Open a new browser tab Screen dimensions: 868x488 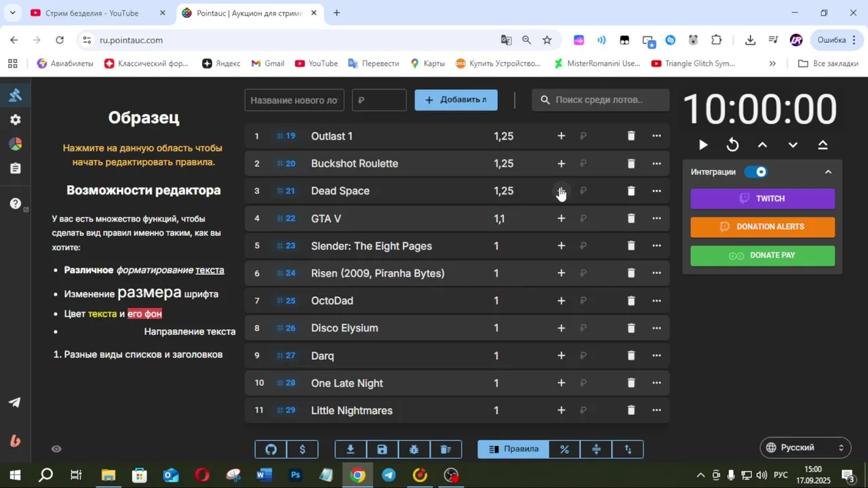336,13
